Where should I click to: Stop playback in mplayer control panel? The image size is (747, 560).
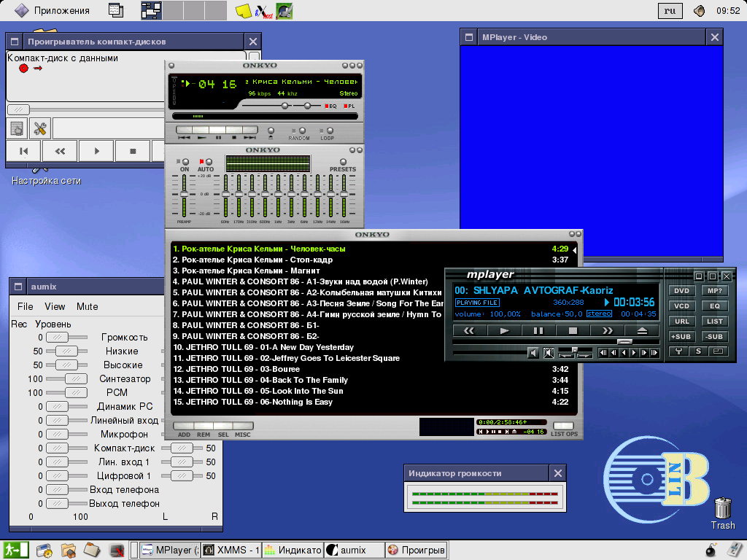[573, 330]
